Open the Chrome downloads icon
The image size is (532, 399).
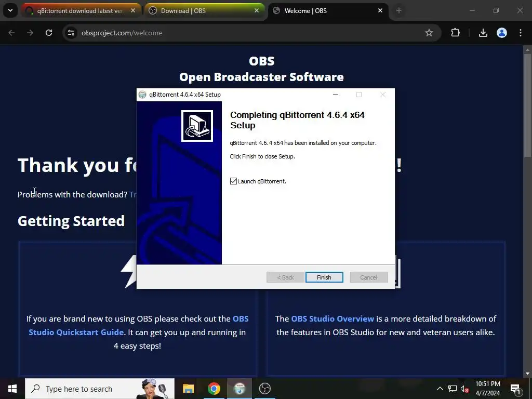point(483,33)
